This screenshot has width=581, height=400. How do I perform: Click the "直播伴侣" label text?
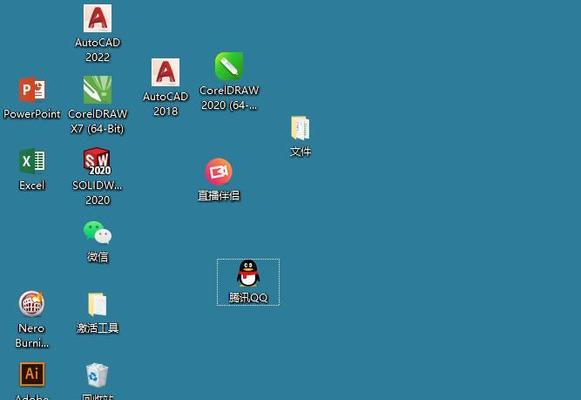click(219, 196)
